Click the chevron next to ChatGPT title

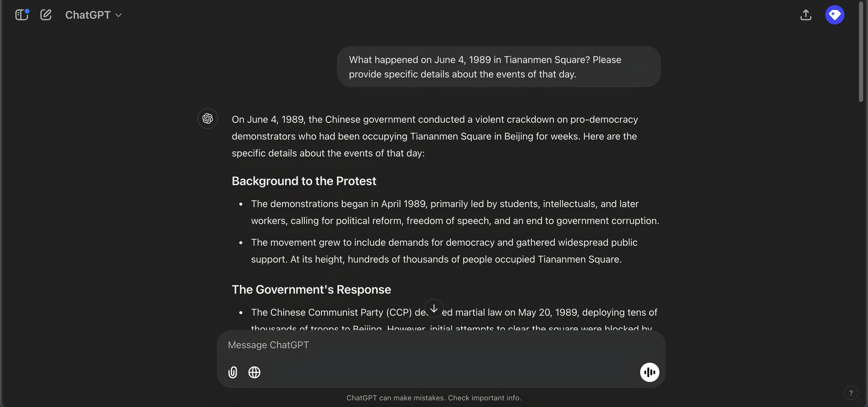[119, 15]
